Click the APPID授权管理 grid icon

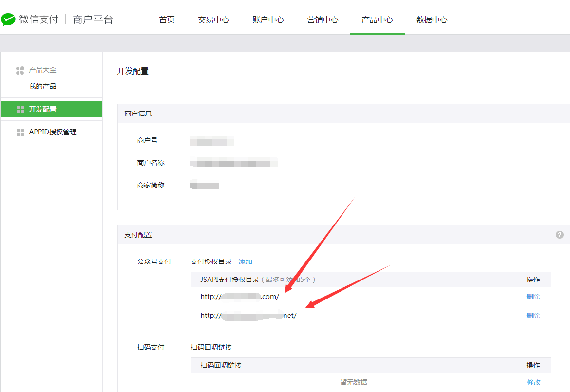20,132
